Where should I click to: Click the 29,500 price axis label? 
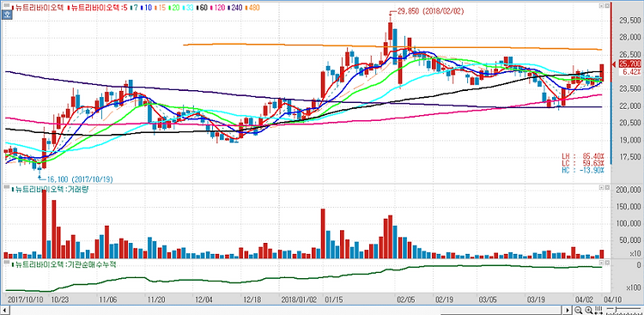click(x=629, y=21)
